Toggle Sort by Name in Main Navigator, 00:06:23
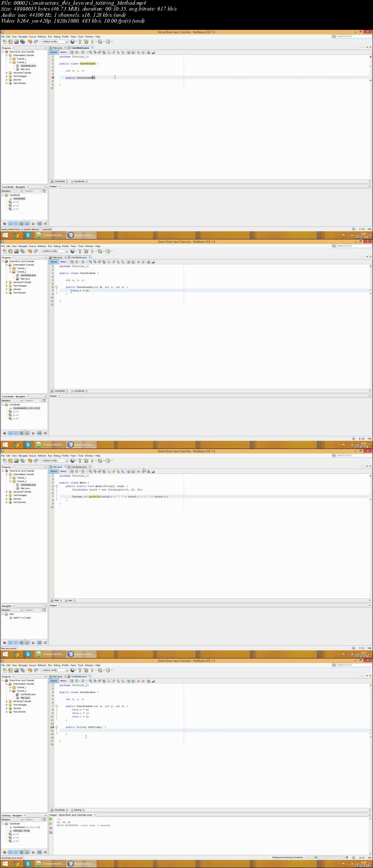The image size is (373, 868). pos(39,643)
